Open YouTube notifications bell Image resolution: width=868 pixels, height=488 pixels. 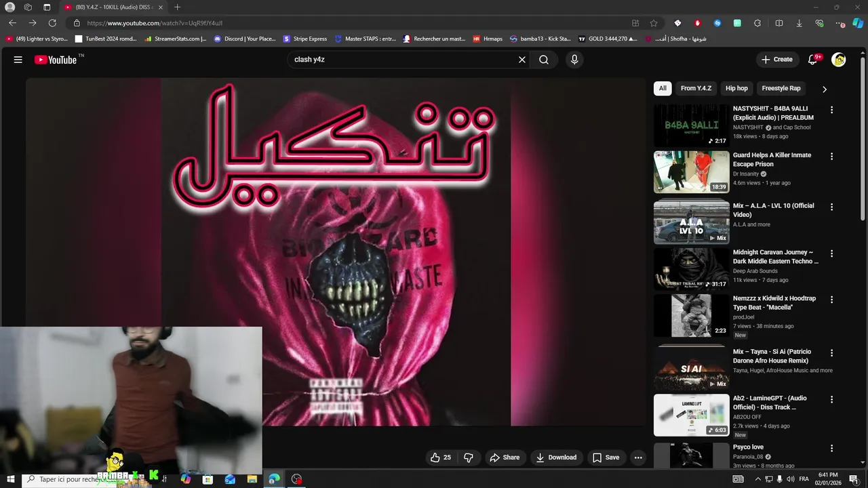(812, 60)
